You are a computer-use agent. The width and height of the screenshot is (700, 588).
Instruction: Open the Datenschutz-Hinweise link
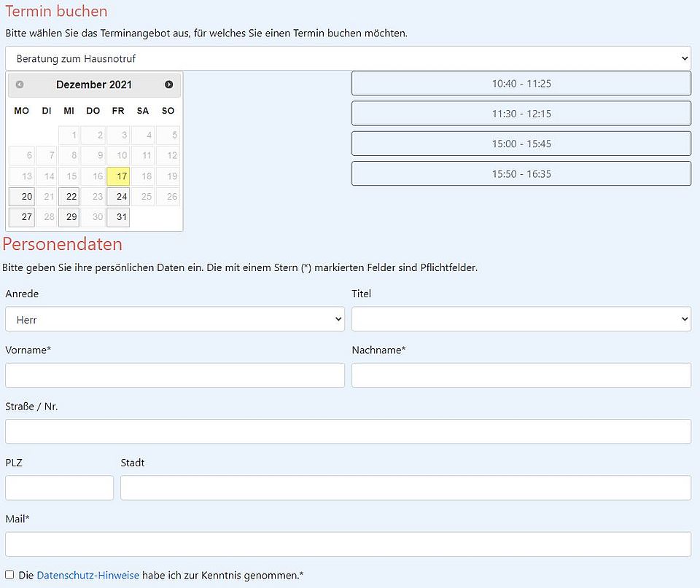87,576
